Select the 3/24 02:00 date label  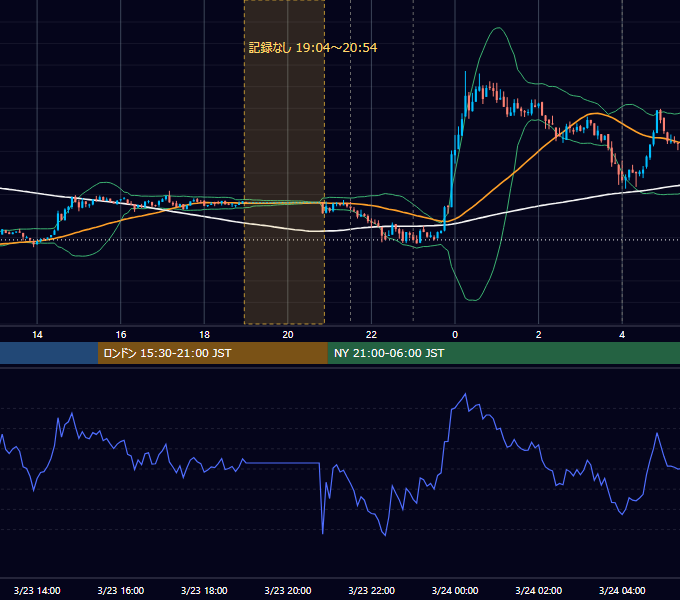[539, 590]
